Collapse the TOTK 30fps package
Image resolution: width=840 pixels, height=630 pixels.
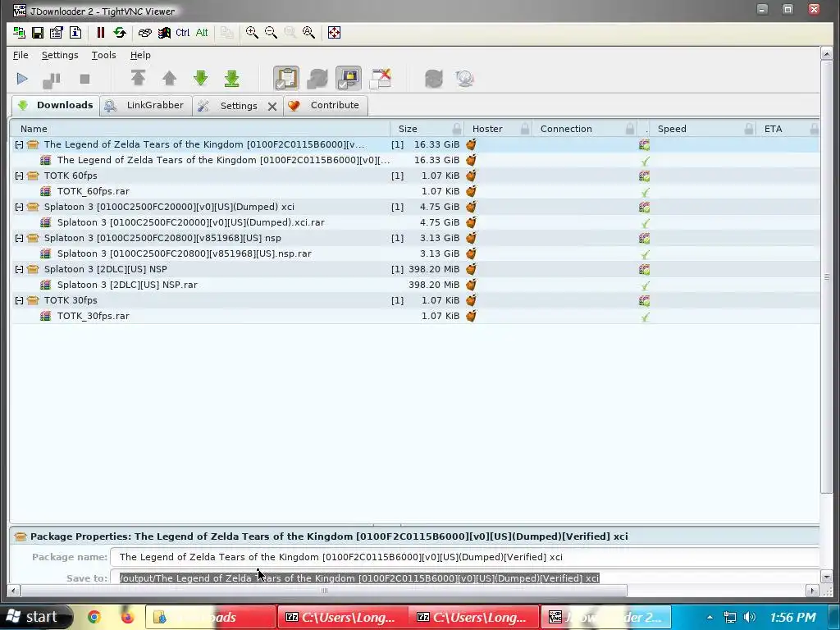20,300
